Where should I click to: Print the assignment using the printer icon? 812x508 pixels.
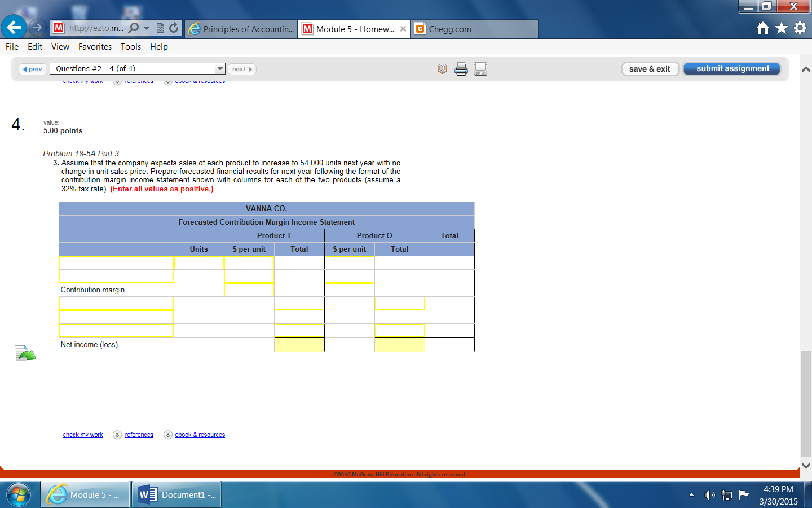(461, 69)
